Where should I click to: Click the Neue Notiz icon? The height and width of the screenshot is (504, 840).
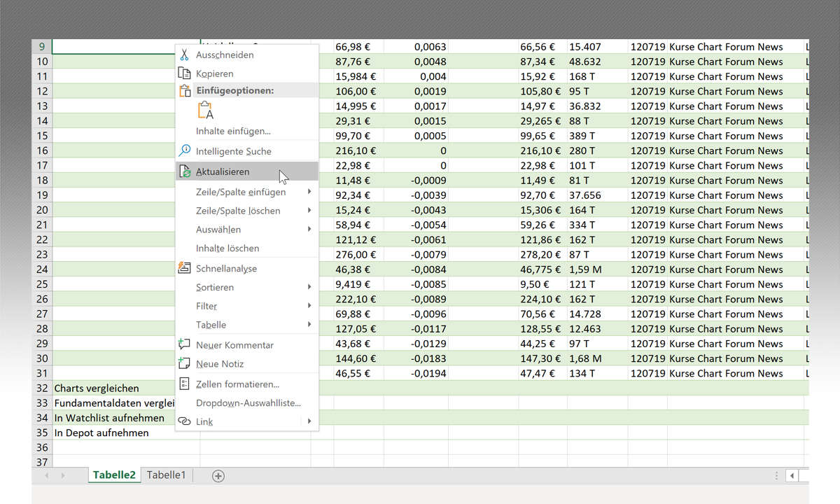coord(185,363)
